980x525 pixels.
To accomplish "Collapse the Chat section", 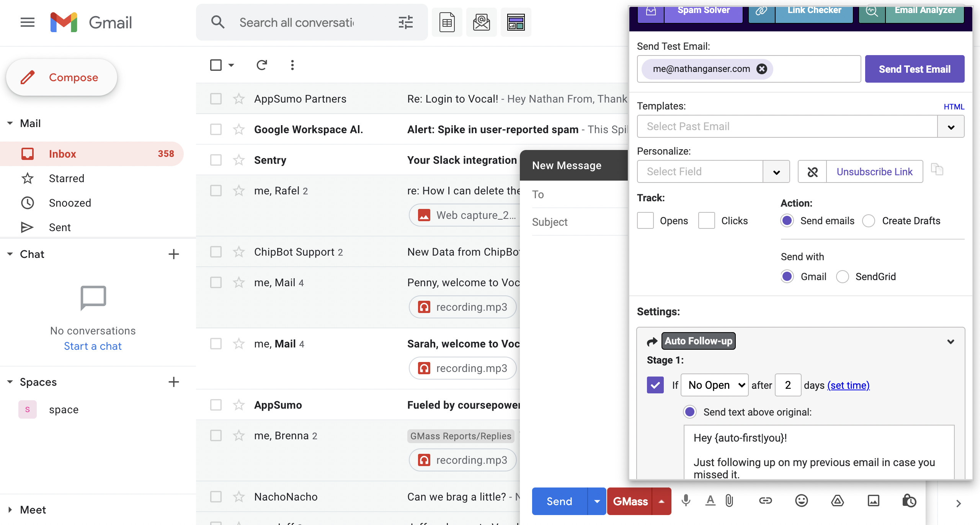I will (x=10, y=254).
